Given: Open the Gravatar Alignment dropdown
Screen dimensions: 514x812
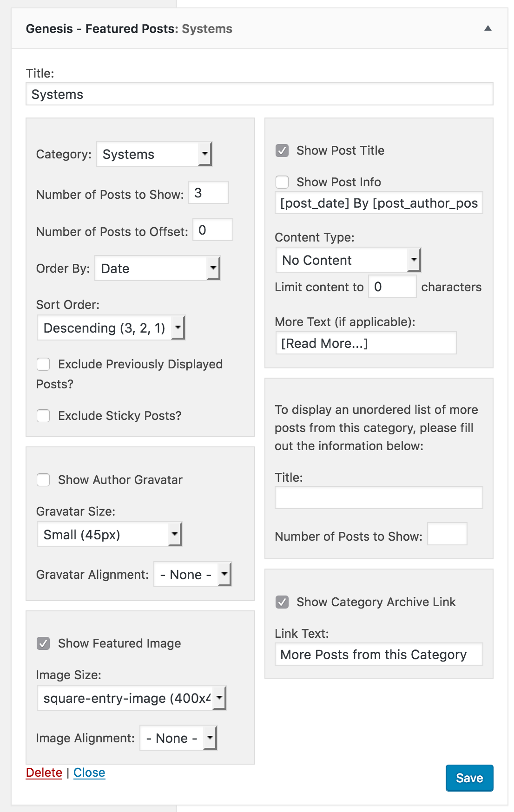Looking at the screenshot, I should (x=192, y=575).
